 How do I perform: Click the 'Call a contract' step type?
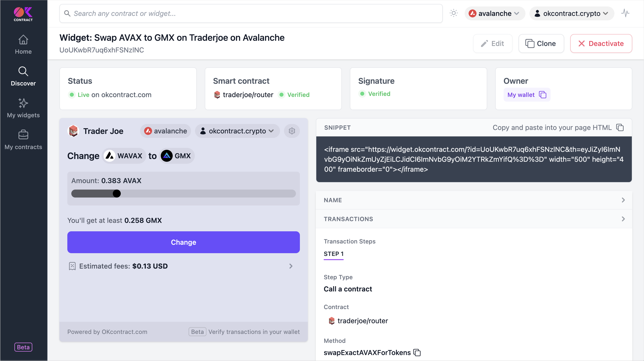pos(348,289)
